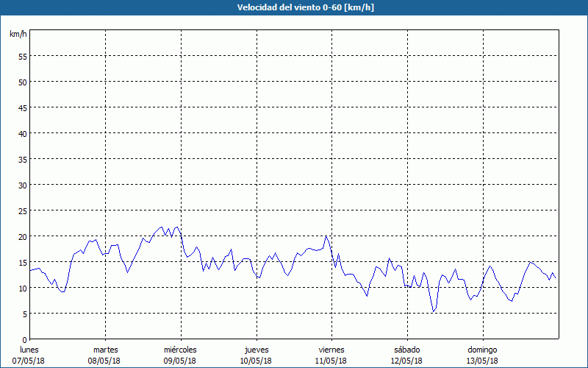Click the 'martes' day label
The width and height of the screenshot is (588, 368).
106,350
